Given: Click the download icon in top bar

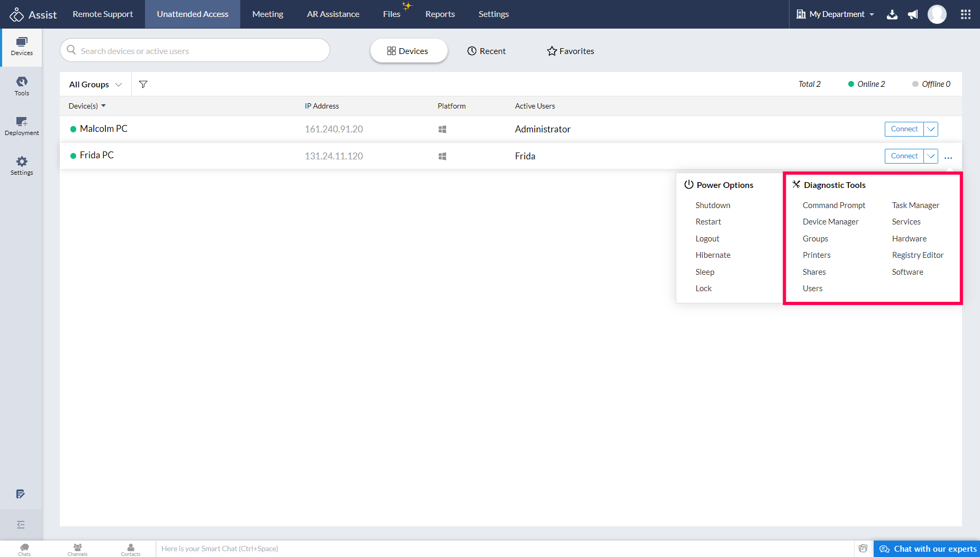Looking at the screenshot, I should pyautogui.click(x=892, y=14).
